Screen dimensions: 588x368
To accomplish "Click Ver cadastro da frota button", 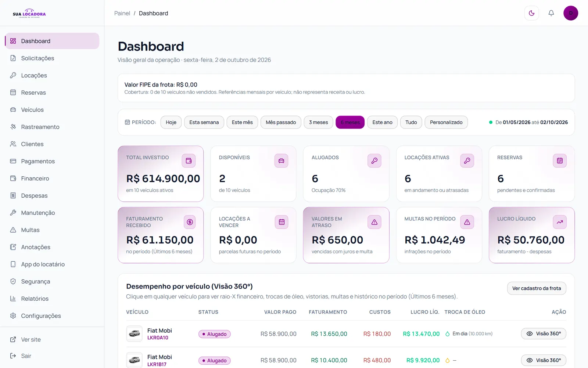I will 537,288.
